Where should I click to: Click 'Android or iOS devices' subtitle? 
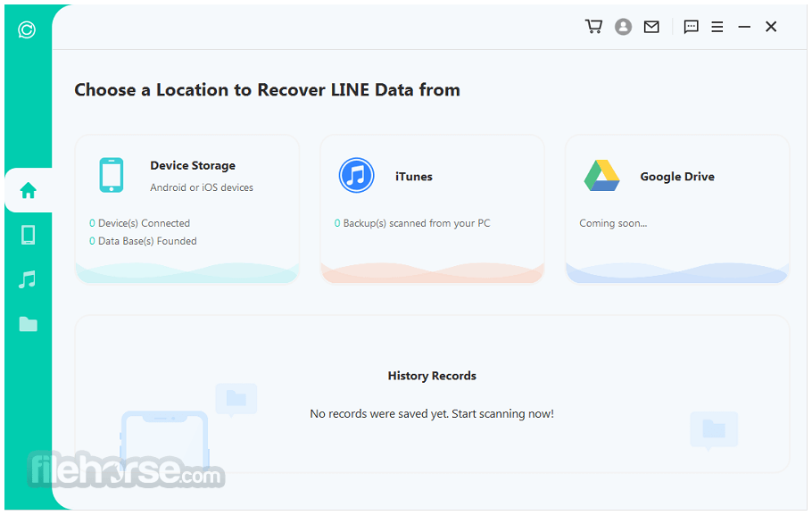[202, 187]
